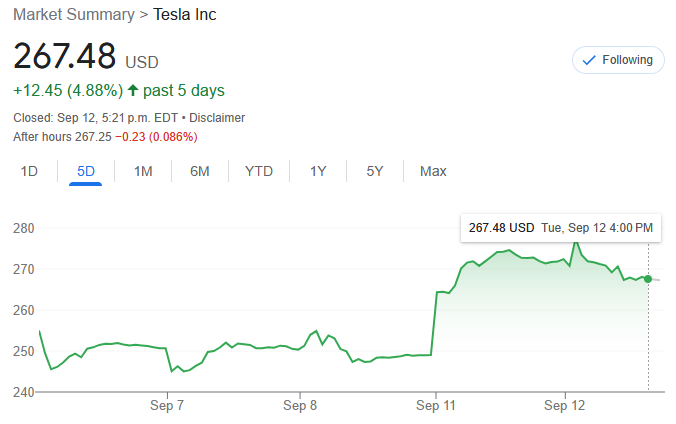Image resolution: width=676 pixels, height=424 pixels.
Task: View the 5Y price history tab
Action: 375,171
